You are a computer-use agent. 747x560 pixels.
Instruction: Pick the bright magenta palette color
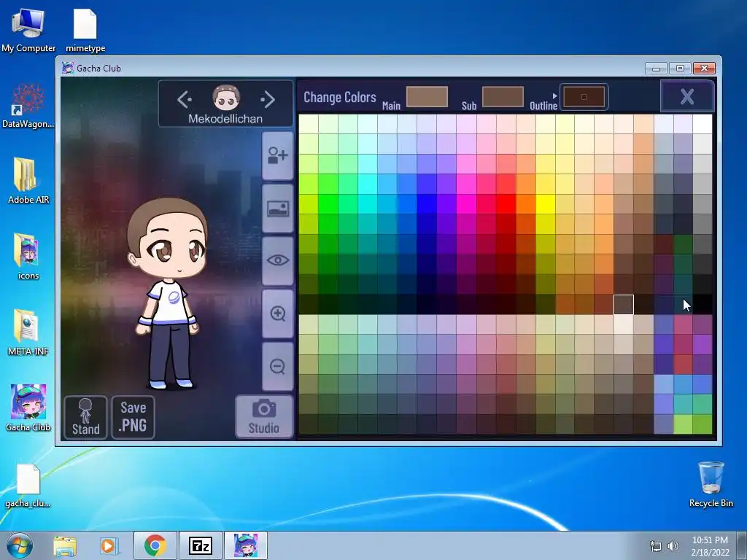click(x=466, y=204)
